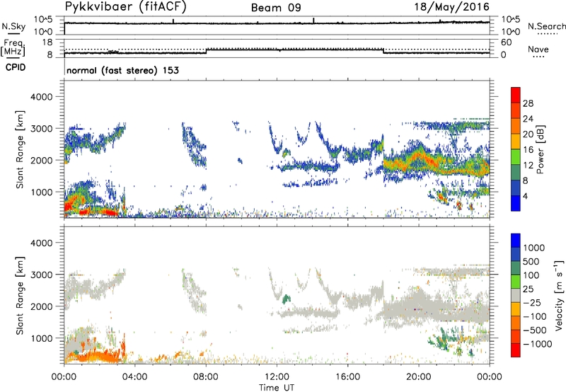Click the 18/May/2016 date label
The image size is (566, 392).
point(452,6)
